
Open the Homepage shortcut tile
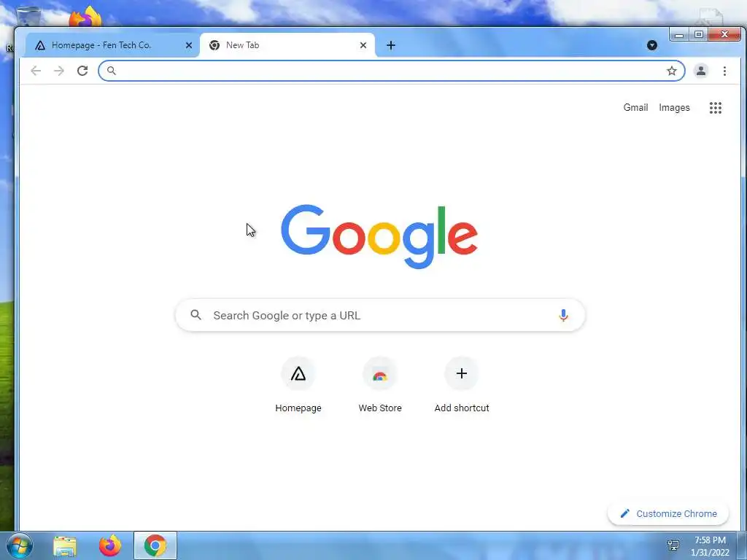tap(298, 385)
